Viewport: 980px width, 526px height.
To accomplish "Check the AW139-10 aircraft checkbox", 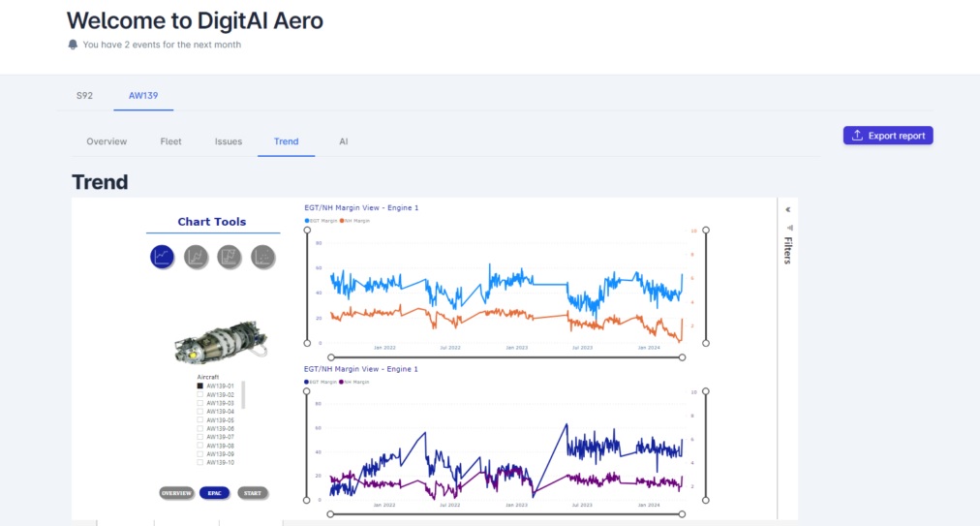I will coord(200,462).
